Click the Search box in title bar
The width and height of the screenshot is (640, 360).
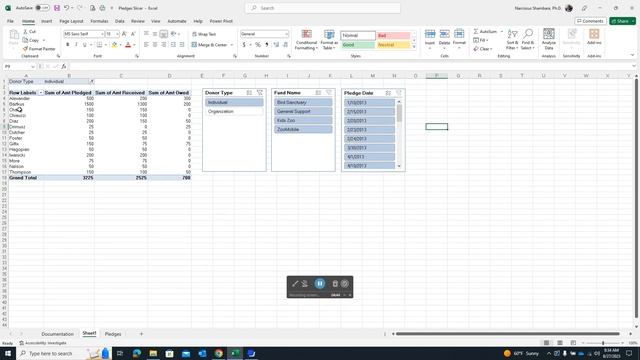coord(323,8)
